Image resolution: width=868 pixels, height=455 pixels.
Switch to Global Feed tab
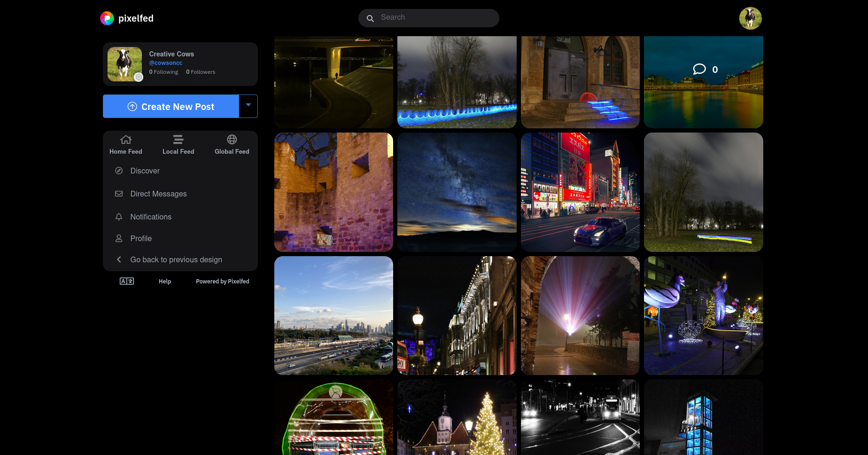(232, 144)
